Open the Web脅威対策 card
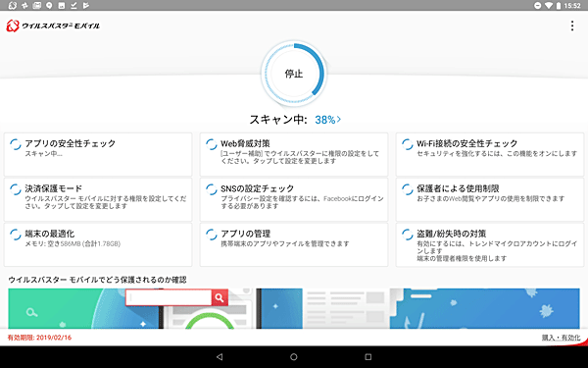 click(x=294, y=154)
